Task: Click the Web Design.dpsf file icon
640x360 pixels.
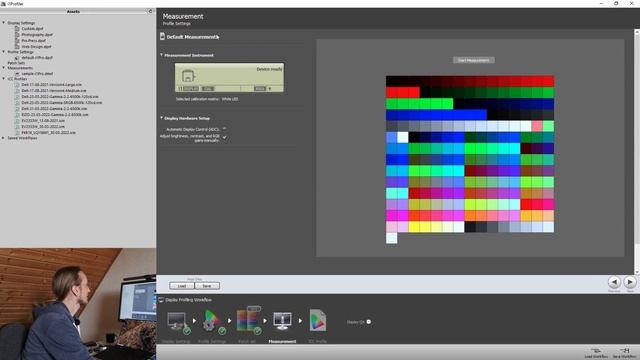Action: (17, 47)
